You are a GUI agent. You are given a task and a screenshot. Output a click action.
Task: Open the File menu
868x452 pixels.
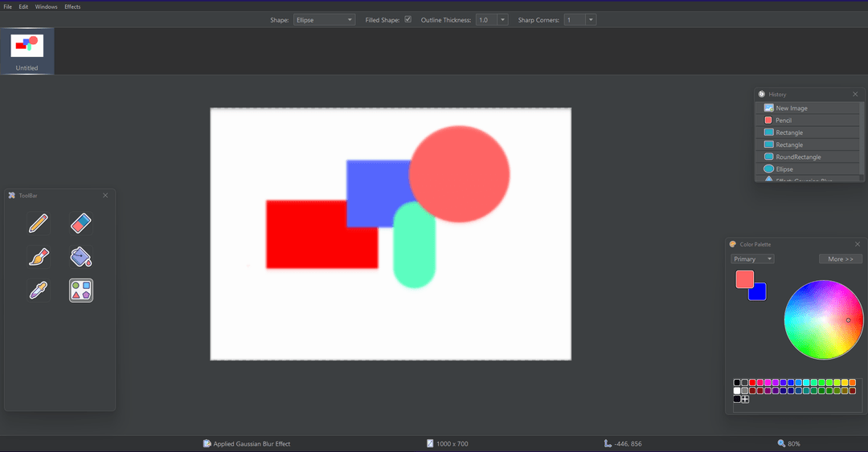(8, 6)
